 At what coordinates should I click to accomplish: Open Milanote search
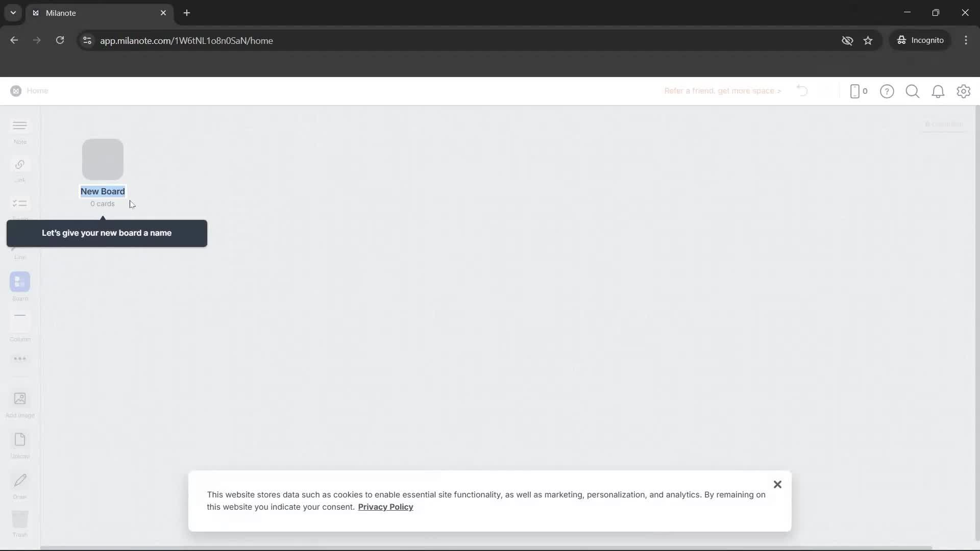(912, 91)
